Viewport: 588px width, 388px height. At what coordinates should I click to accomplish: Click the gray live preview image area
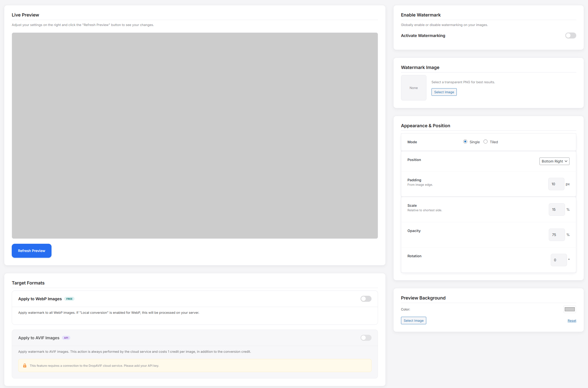[195, 135]
